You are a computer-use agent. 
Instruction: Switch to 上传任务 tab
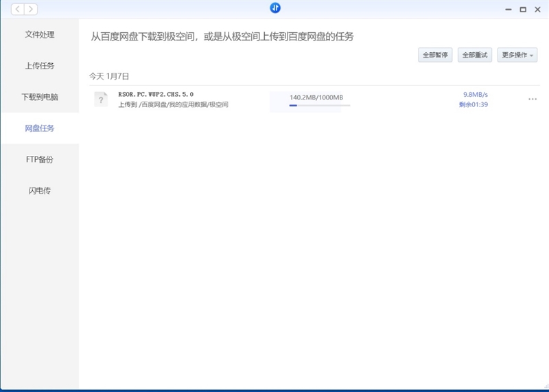click(x=40, y=65)
